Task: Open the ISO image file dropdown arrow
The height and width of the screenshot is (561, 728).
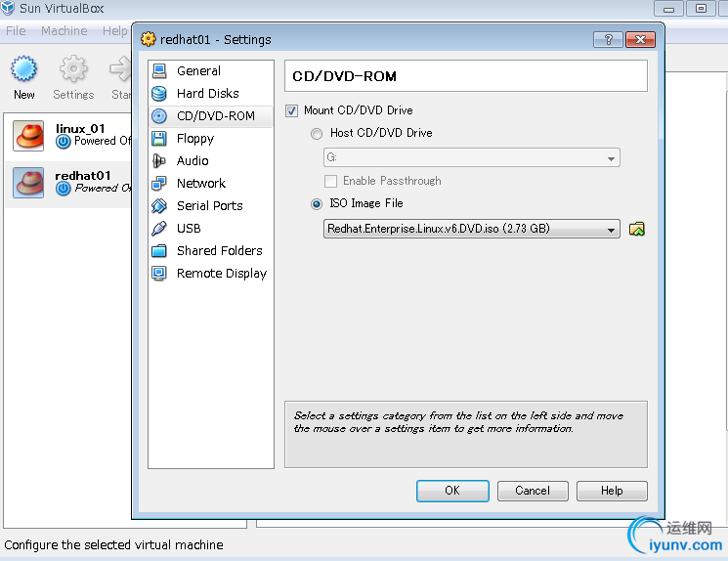Action: click(611, 230)
